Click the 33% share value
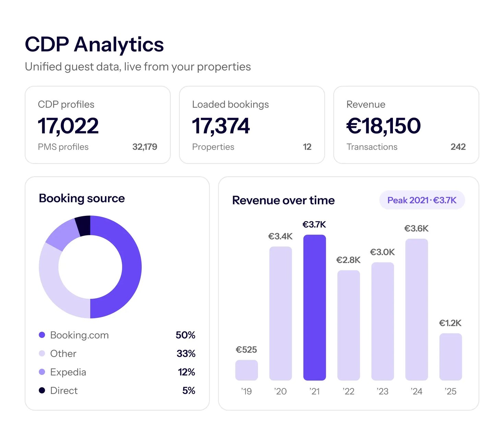 point(186,354)
